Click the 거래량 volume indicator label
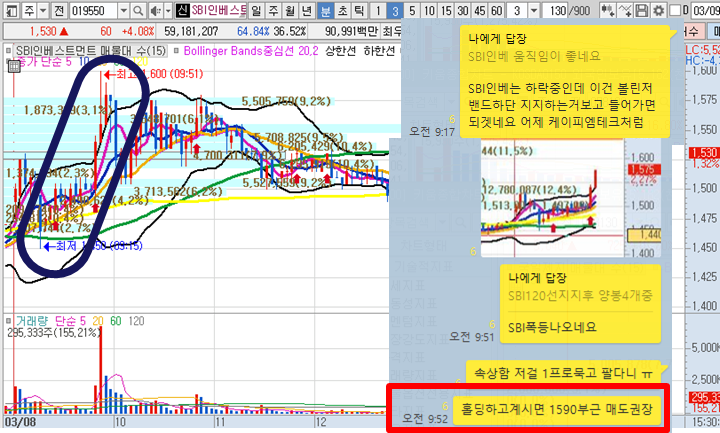720x433 pixels. click(32, 321)
